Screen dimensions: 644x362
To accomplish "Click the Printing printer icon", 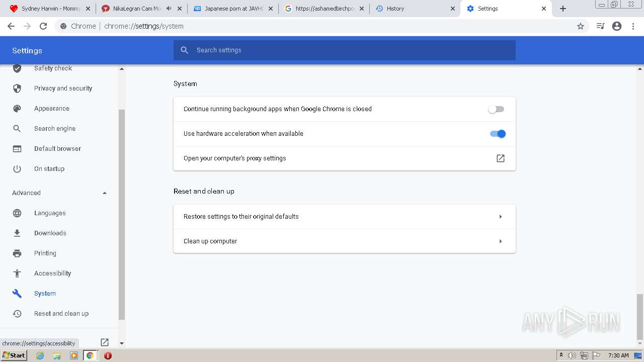I will 17,253.
